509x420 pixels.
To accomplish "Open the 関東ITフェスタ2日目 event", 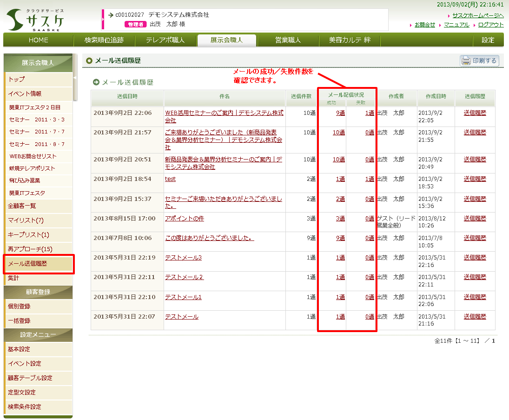I will 35,107.
